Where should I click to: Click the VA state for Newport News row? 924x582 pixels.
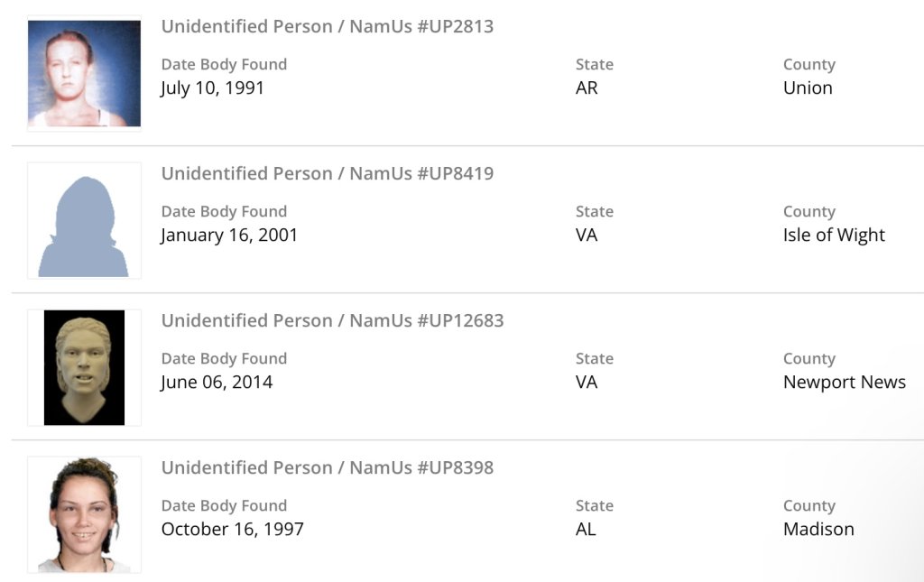click(x=587, y=382)
